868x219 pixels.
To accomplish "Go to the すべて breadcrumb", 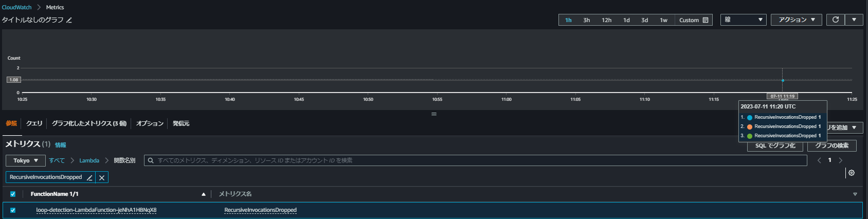I will coord(57,160).
